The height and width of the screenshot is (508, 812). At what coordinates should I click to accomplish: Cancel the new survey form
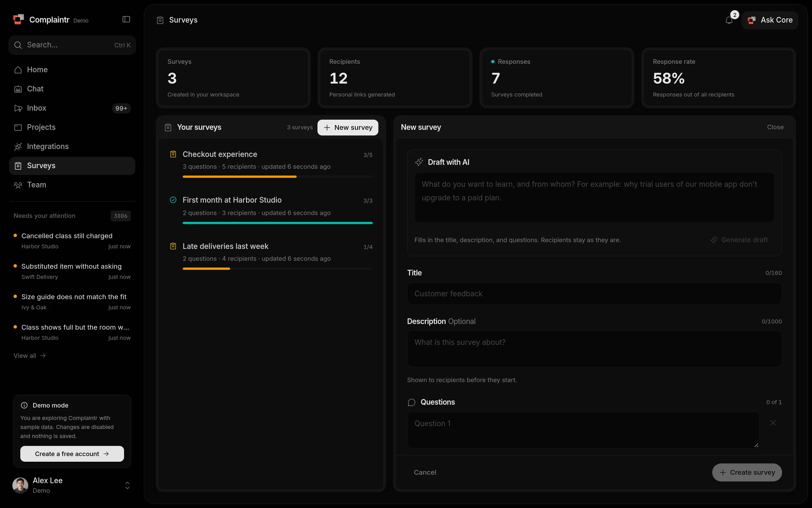coord(425,472)
